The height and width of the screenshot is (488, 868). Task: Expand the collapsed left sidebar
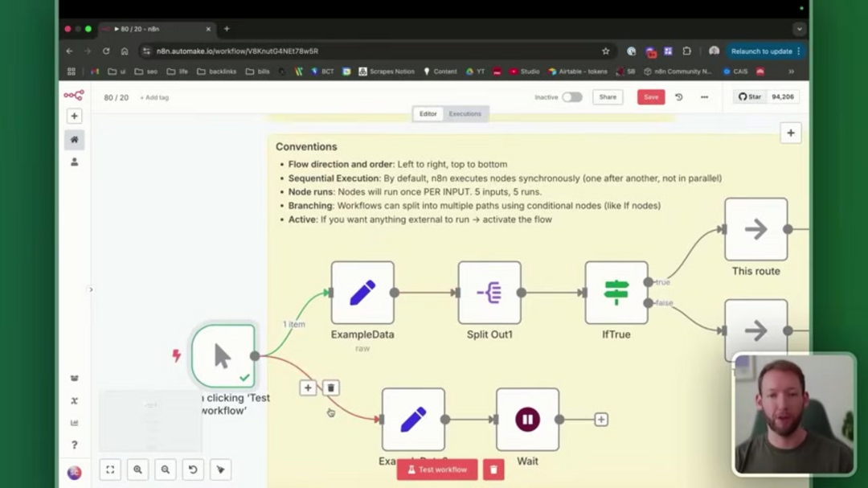tap(90, 289)
